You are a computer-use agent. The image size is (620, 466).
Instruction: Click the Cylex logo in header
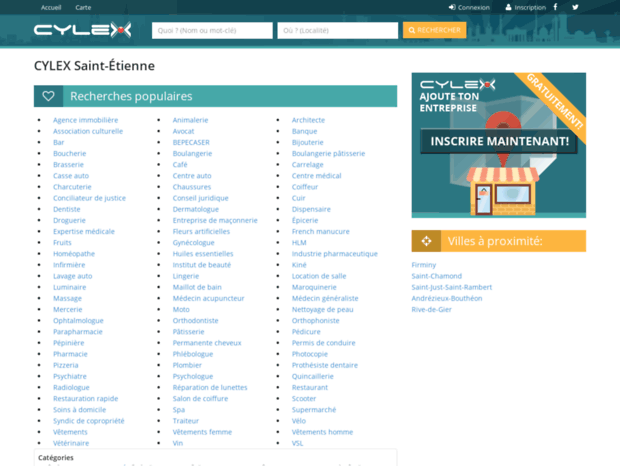tap(82, 30)
